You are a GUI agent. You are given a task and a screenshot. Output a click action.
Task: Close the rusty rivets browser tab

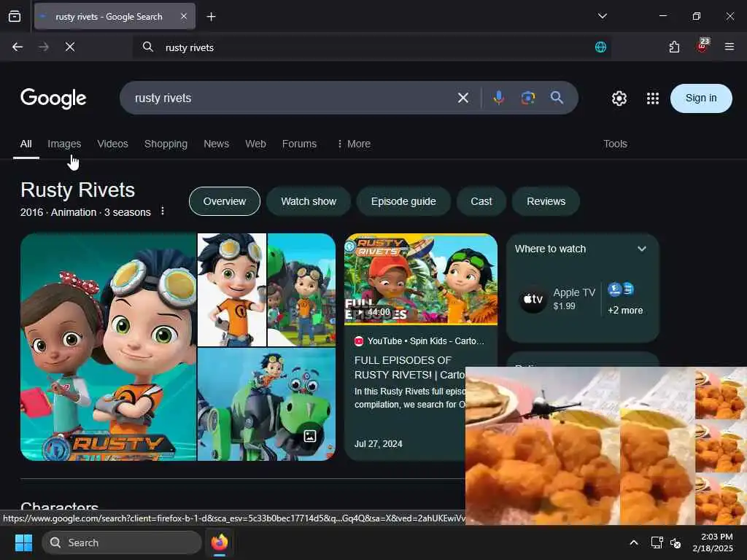[184, 17]
